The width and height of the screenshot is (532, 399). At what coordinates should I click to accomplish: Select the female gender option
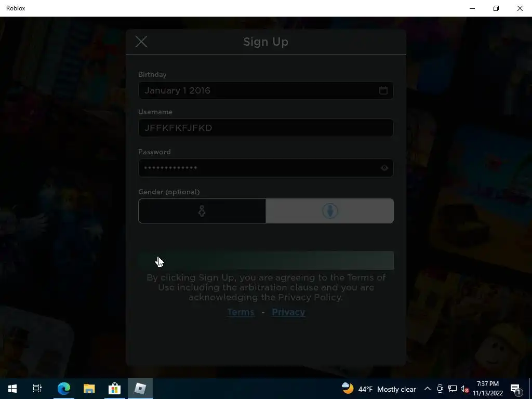pyautogui.click(x=202, y=211)
